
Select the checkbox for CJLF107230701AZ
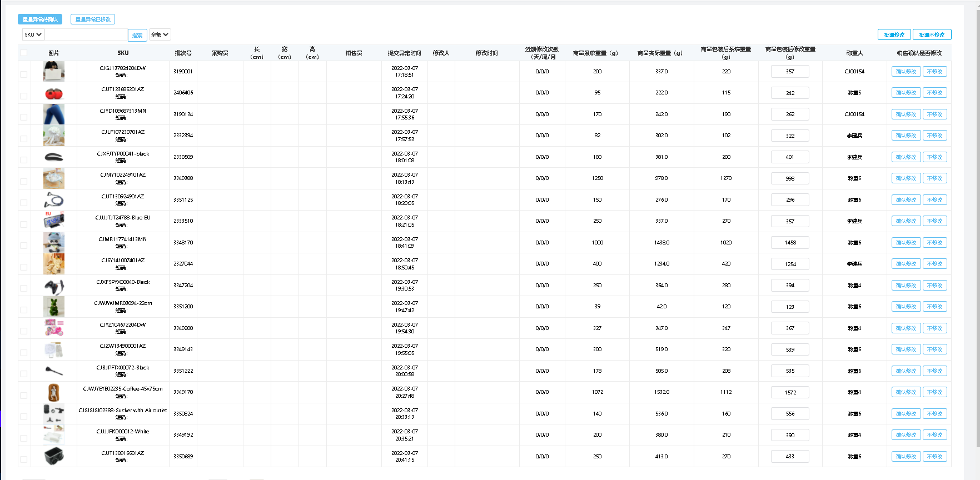point(23,138)
